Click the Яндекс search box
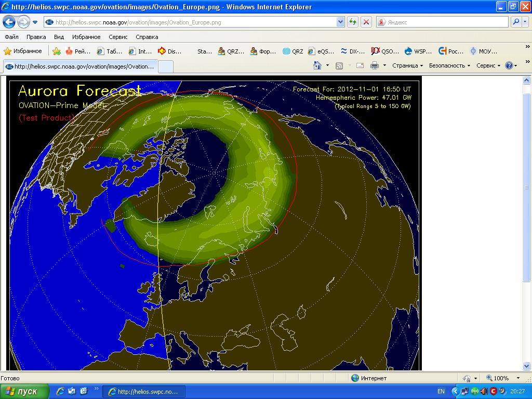The height and width of the screenshot is (399, 532). [x=442, y=22]
